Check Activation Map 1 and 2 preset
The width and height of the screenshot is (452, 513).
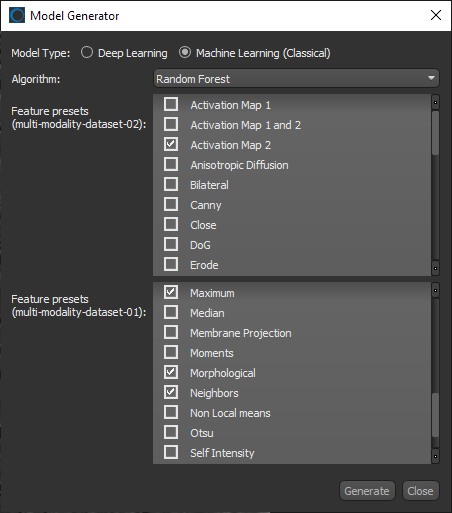coord(171,124)
